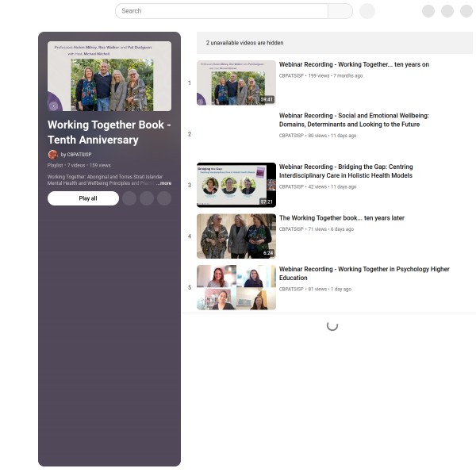Open 'The Working Together book... ten years later' title
476x476 pixels.
[342, 218]
